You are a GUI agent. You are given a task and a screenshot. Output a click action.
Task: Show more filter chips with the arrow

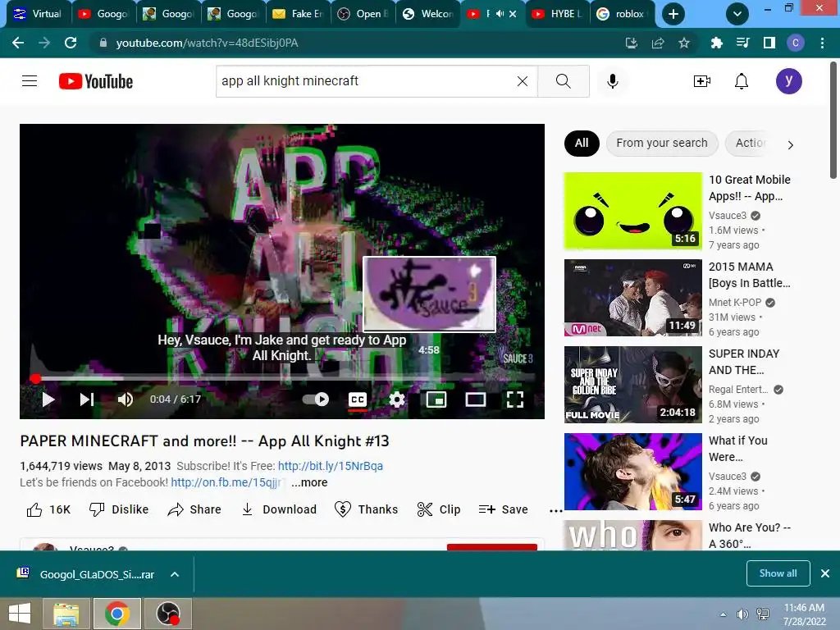790,144
